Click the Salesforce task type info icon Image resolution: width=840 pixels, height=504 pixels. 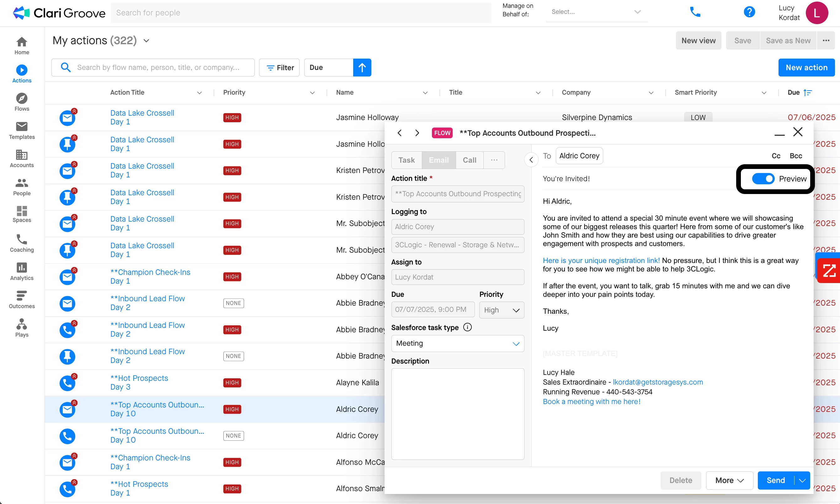pyautogui.click(x=468, y=327)
